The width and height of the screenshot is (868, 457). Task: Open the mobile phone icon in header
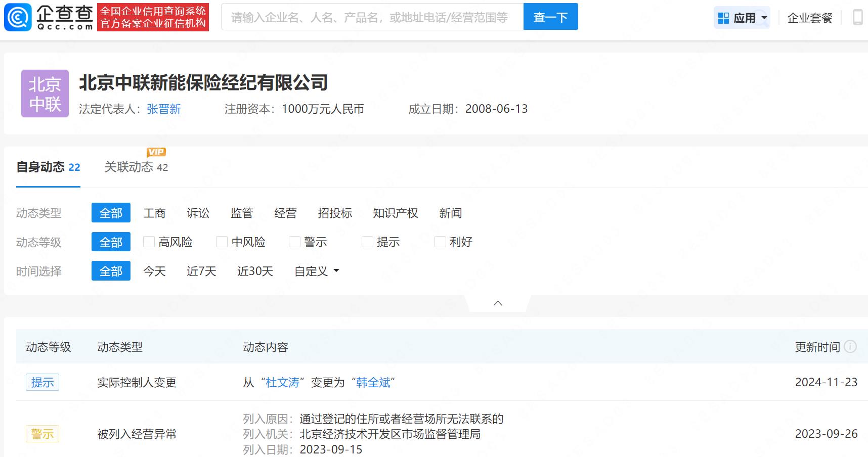[x=857, y=18]
